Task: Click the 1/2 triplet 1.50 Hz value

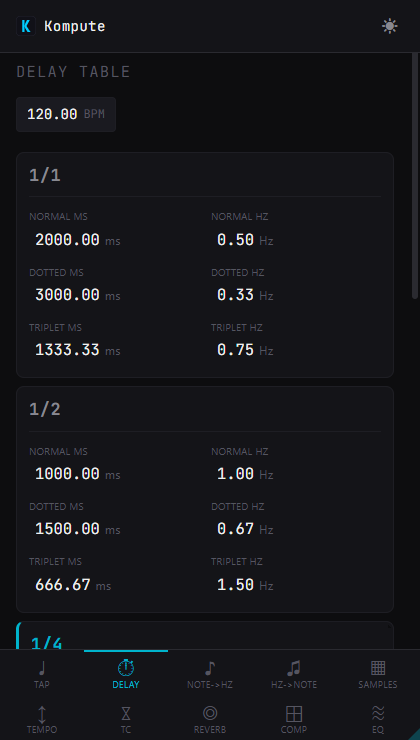Action: pos(235,585)
